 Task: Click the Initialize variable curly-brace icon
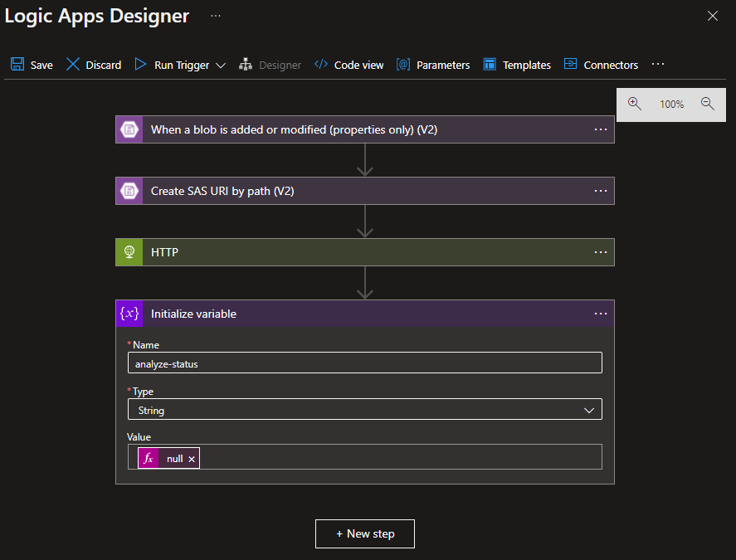[x=129, y=314]
